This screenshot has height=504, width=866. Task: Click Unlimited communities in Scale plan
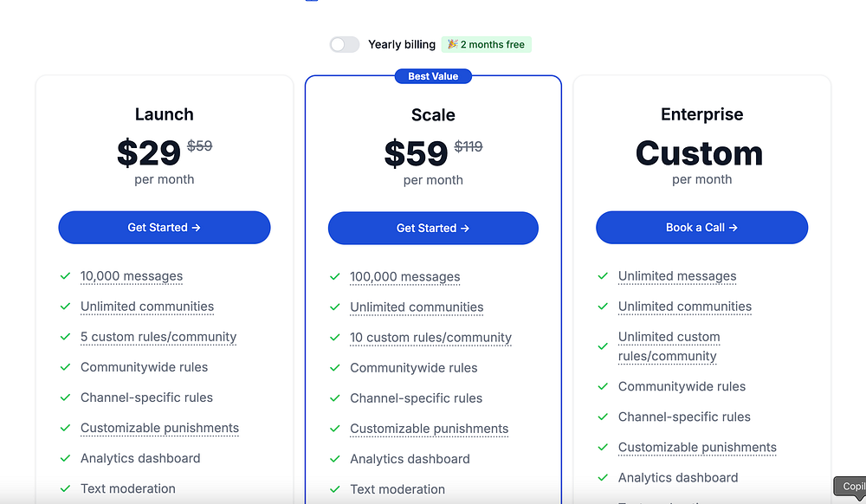417,307
